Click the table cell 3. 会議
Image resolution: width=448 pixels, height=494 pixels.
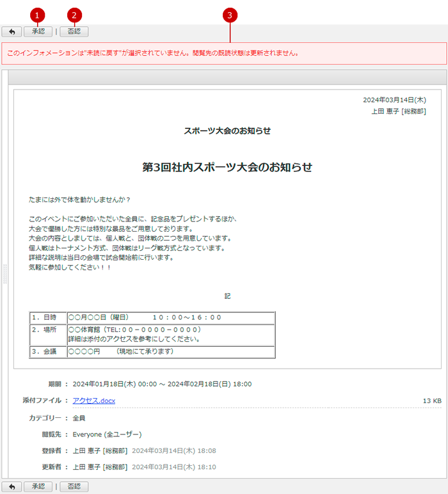pos(48,351)
